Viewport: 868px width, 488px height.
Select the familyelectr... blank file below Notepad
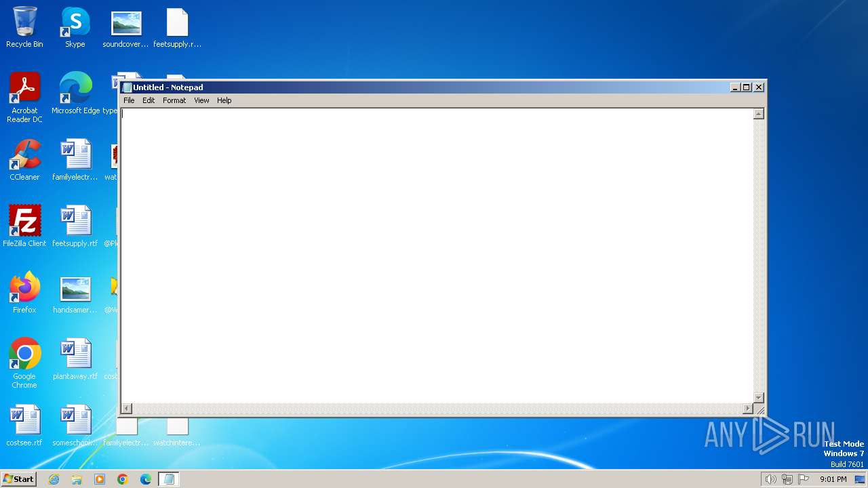pos(126,434)
